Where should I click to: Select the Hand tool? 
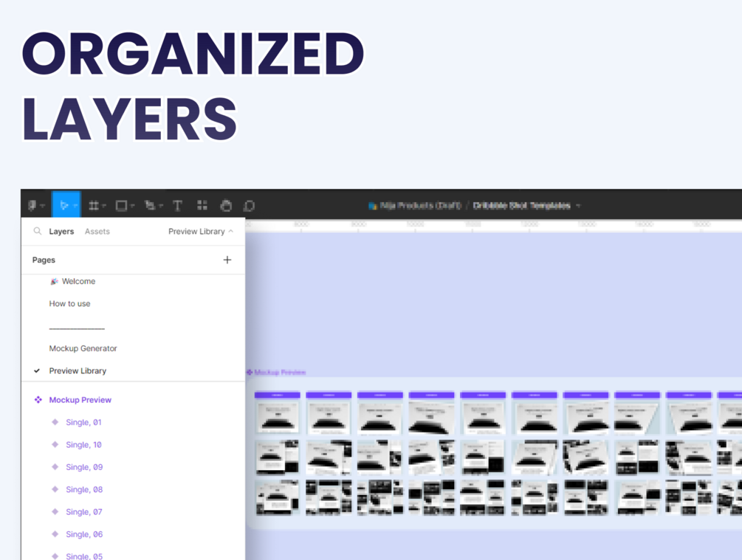[226, 205]
